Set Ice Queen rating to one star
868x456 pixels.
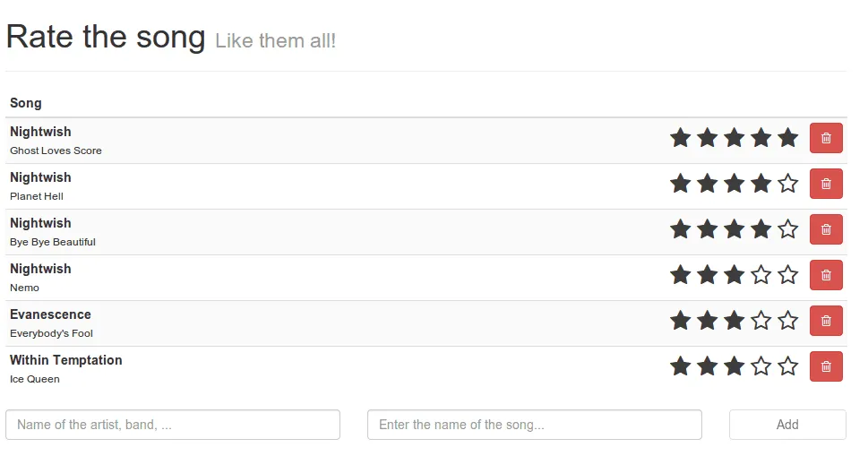pyautogui.click(x=680, y=366)
